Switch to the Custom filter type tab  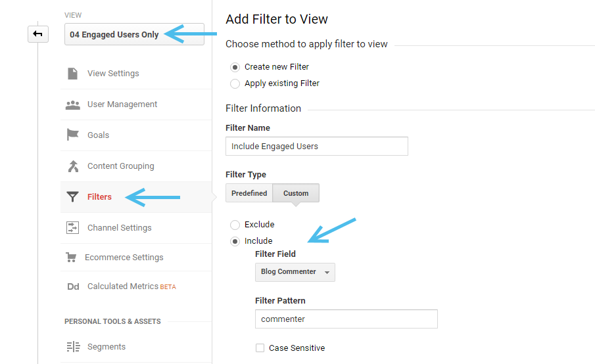(x=296, y=193)
